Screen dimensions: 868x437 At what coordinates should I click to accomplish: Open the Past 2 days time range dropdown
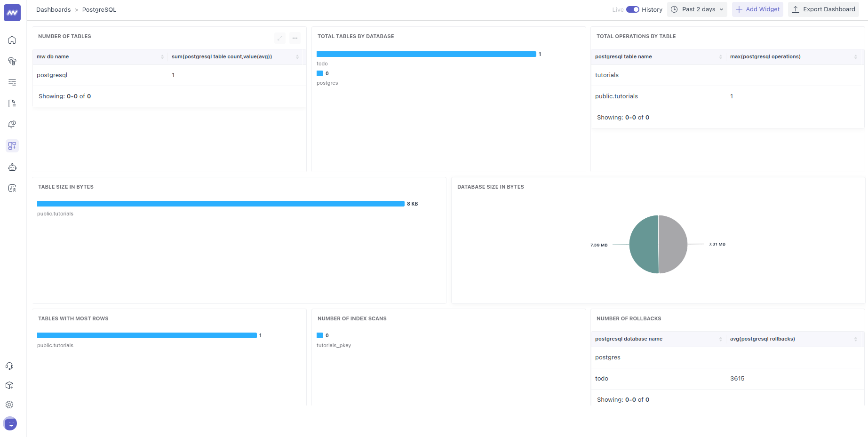tap(697, 9)
